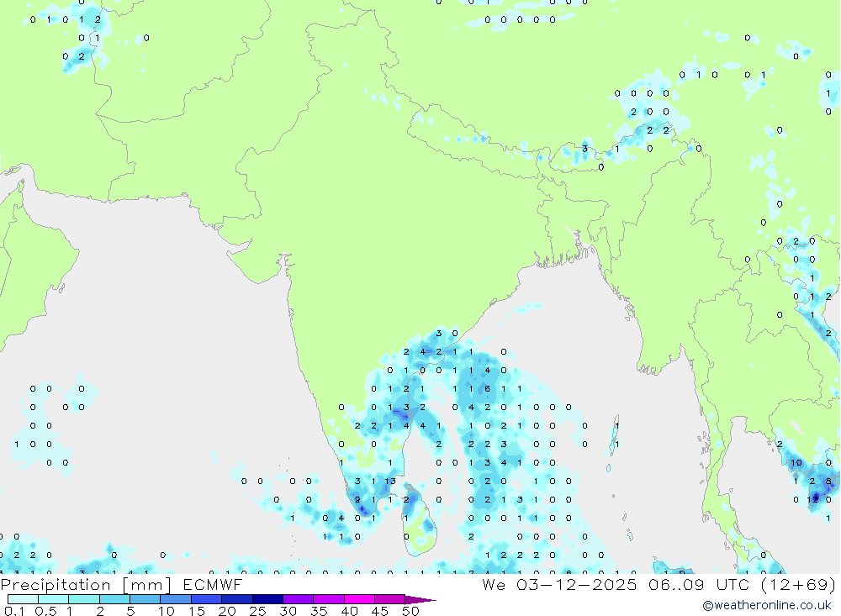Select the 0.5–1 mm legend color swatch
The height and width of the screenshot is (616, 841).
53,599
